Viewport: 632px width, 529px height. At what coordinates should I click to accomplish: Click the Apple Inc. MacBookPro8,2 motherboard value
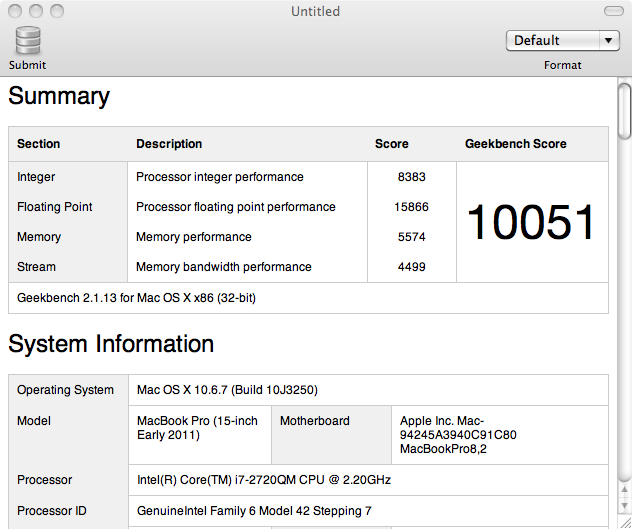[458, 435]
